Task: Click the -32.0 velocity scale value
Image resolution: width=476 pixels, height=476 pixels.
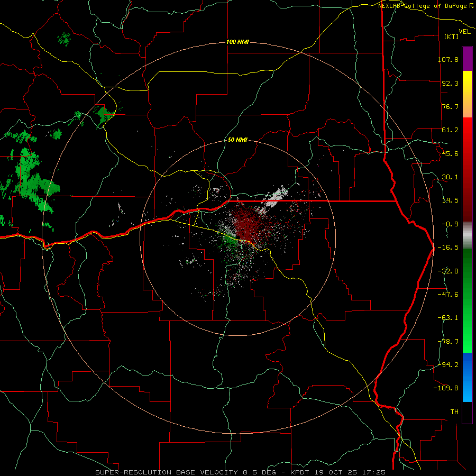Action: [448, 271]
